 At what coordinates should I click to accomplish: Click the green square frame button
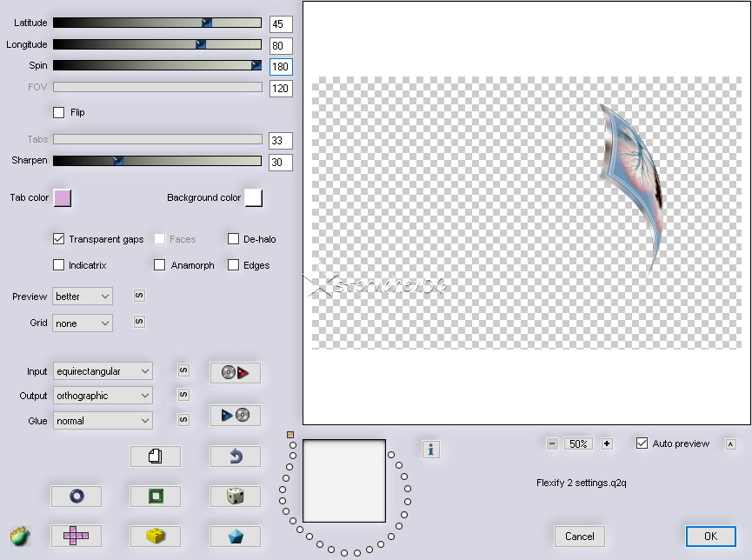click(155, 496)
